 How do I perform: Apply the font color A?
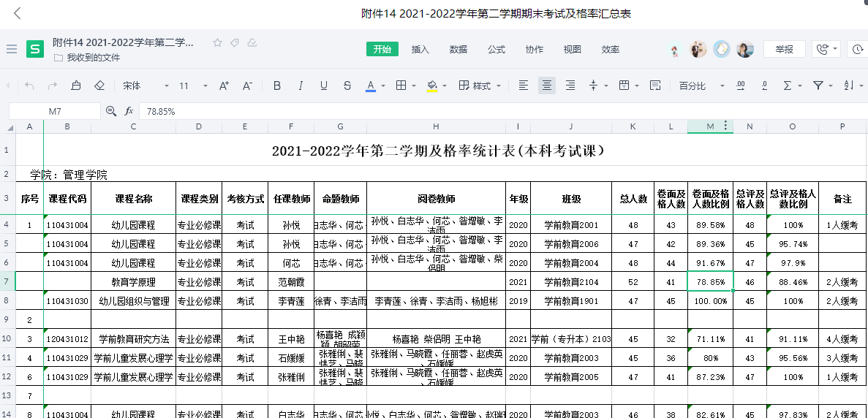[x=370, y=85]
